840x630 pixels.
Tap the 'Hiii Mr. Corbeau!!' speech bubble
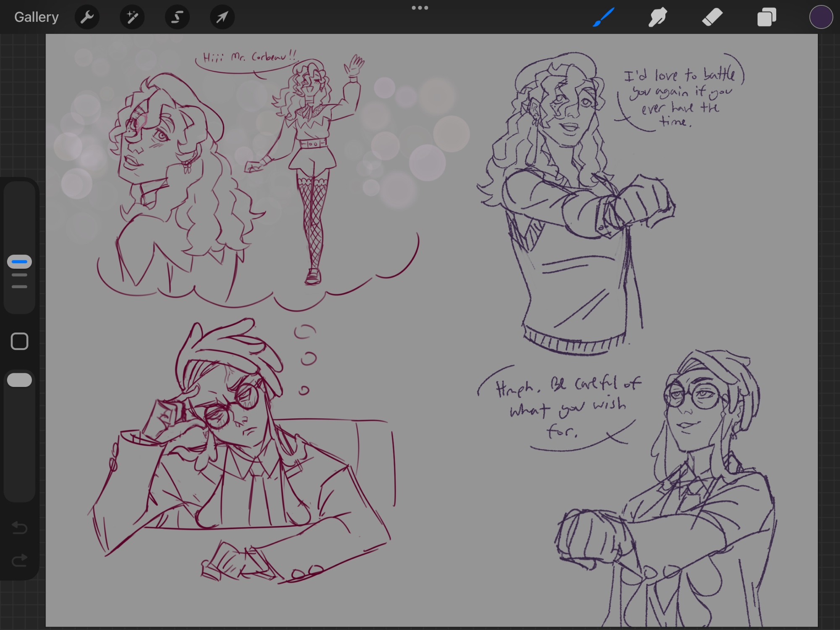click(249, 57)
